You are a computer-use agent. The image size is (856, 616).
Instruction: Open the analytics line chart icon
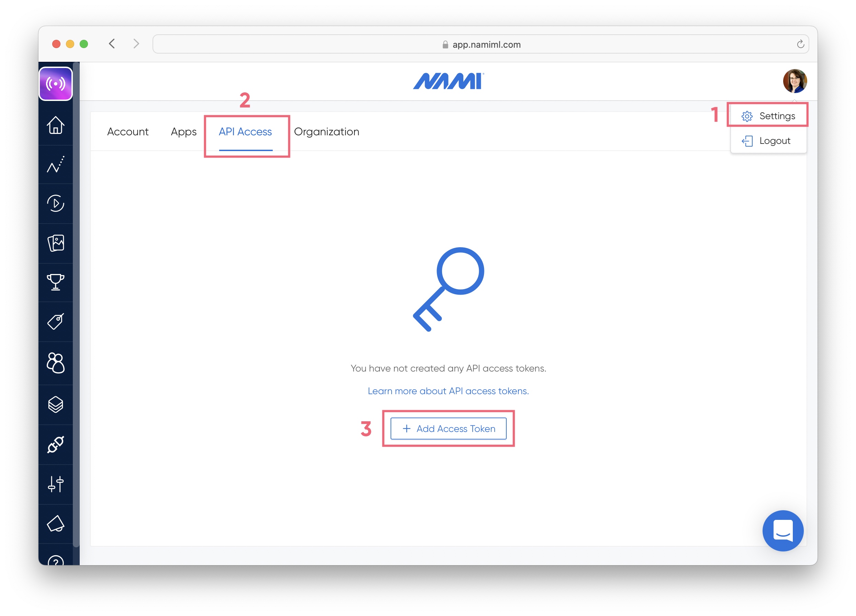click(56, 164)
